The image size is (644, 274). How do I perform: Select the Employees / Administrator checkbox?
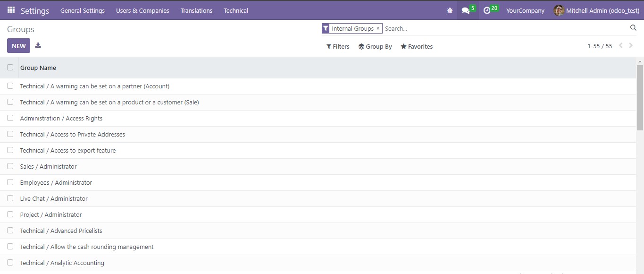(10, 182)
